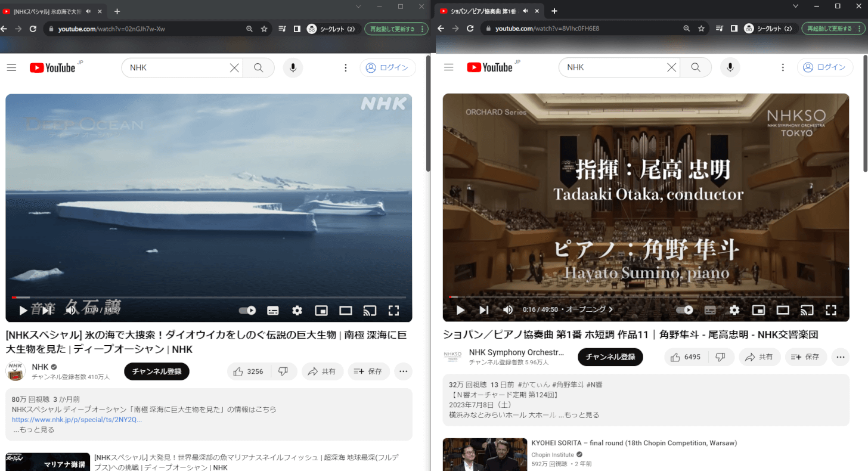
Task: Expand NHK description with ...もっと見る
Action: 34,429
